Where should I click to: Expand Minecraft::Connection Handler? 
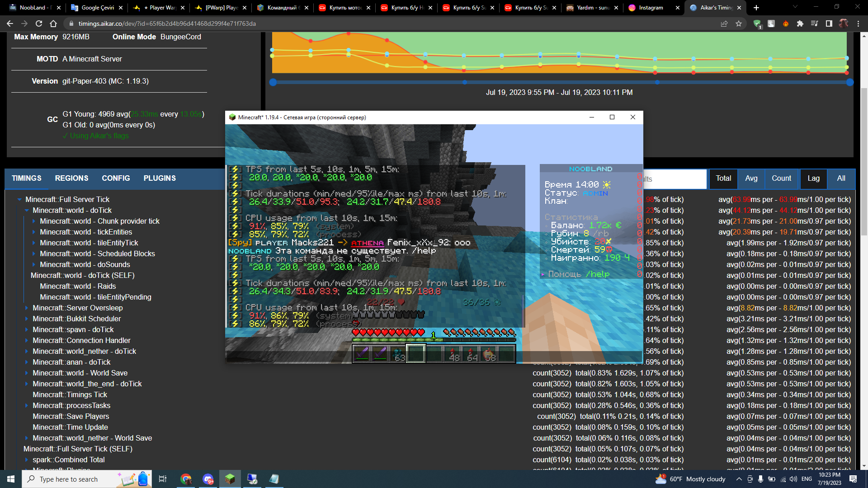click(x=27, y=340)
